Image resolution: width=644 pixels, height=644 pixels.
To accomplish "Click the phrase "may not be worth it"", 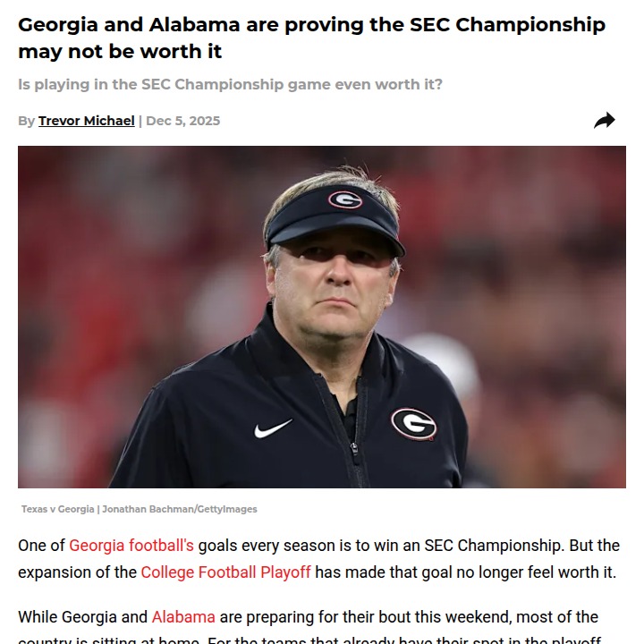I will pyautogui.click(x=120, y=52).
